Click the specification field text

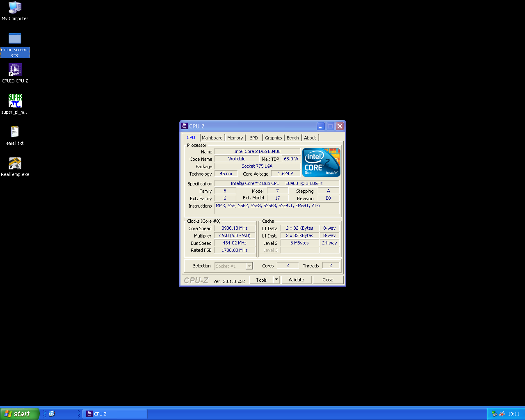point(277,183)
